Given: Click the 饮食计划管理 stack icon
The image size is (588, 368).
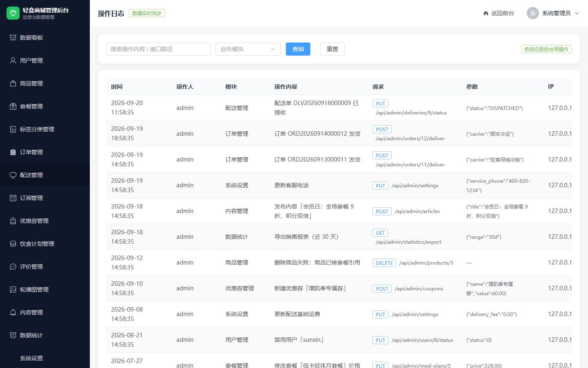Looking at the screenshot, I should tap(13, 244).
